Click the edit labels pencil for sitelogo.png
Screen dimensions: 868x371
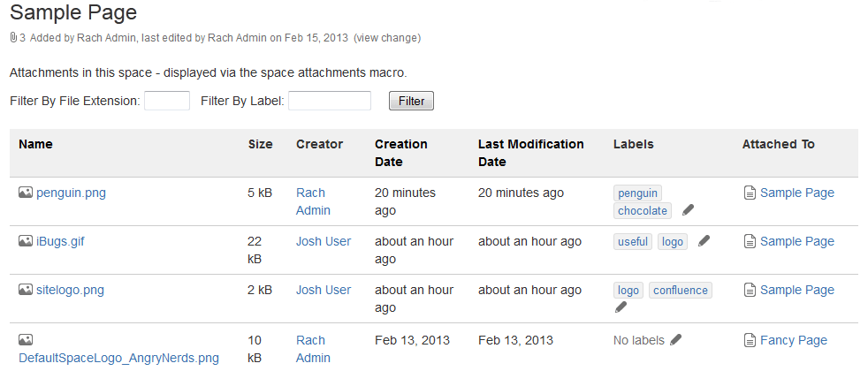click(x=621, y=307)
